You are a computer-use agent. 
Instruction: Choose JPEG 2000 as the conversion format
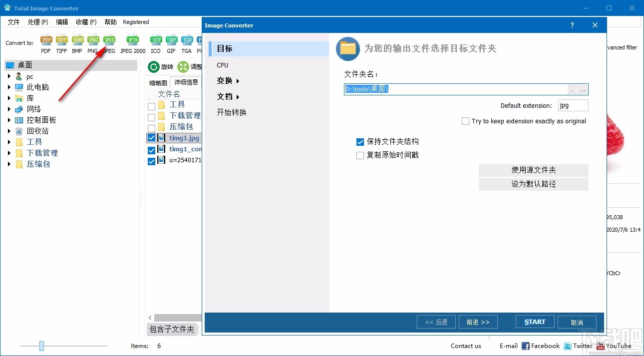click(133, 43)
